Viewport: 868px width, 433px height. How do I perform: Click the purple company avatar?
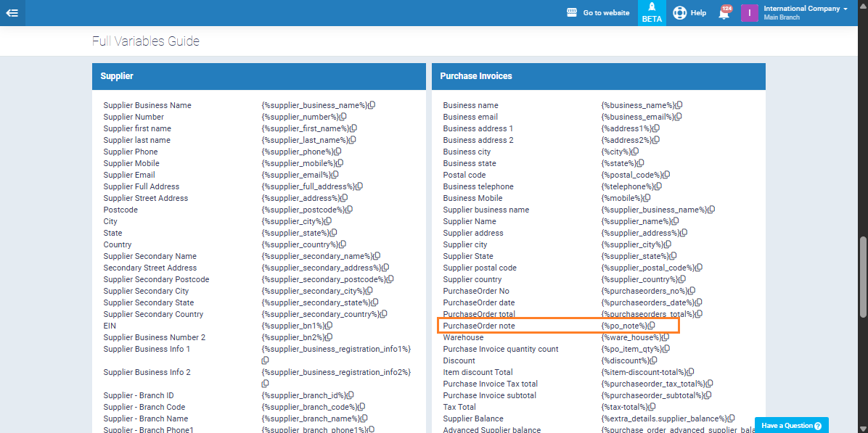[x=750, y=13]
